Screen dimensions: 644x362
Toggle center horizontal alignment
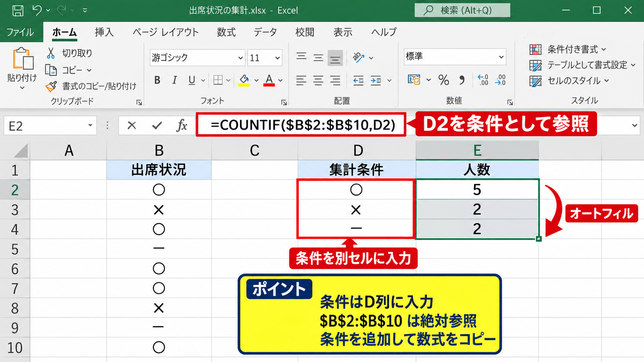coord(318,80)
